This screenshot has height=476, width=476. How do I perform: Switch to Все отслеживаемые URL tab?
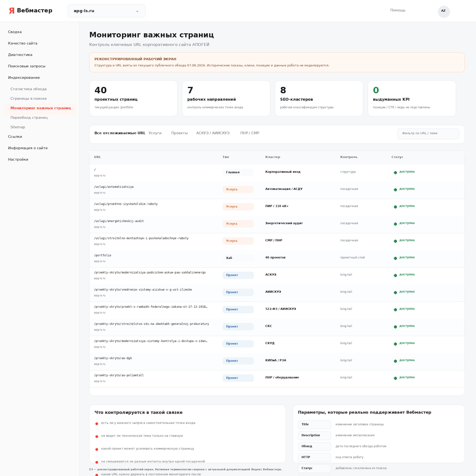120,133
